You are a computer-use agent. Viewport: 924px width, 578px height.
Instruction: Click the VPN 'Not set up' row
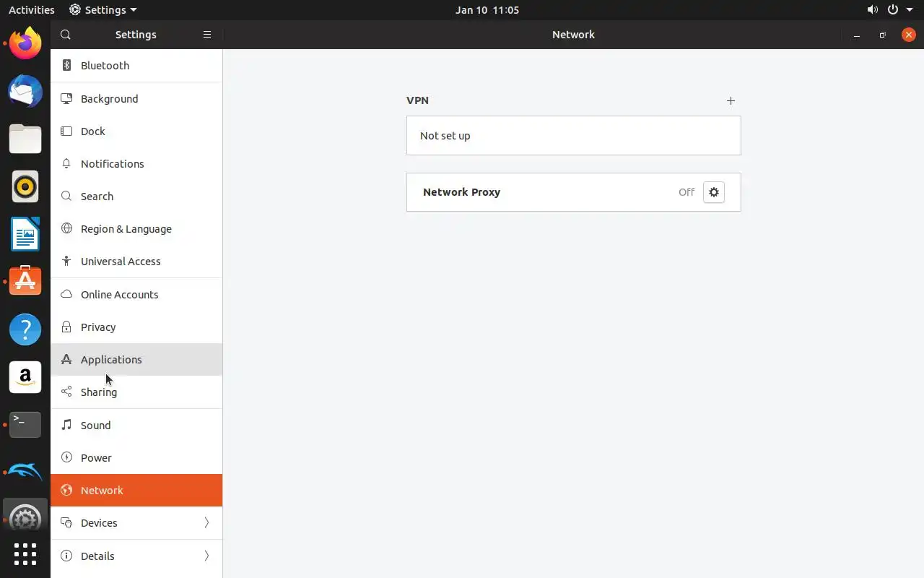click(574, 135)
